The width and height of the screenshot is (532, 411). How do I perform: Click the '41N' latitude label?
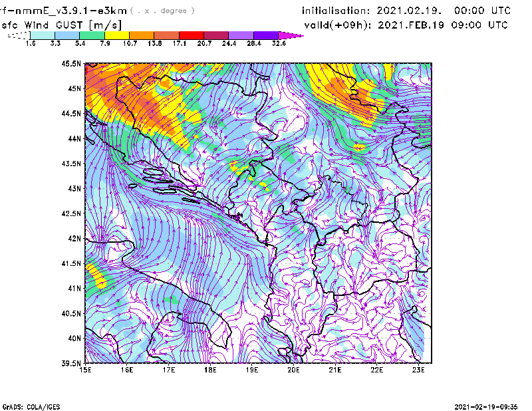[x=74, y=289]
